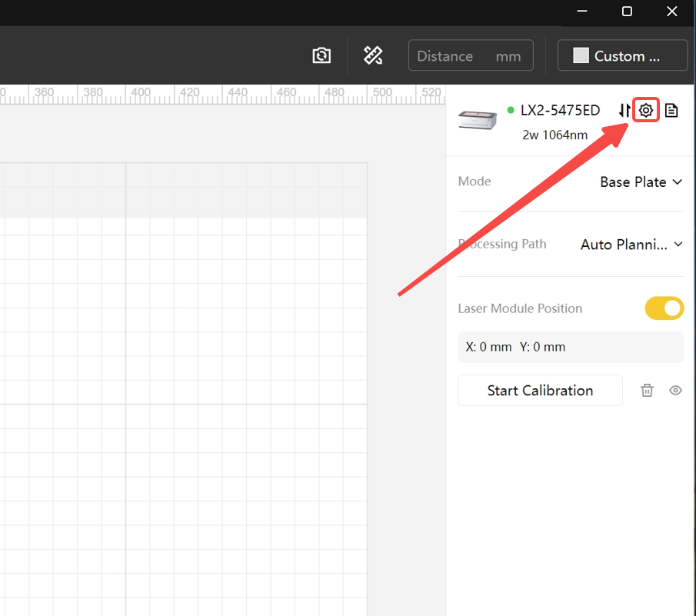Click the camera refresh icon in toolbar
The image size is (696, 616).
[321, 55]
